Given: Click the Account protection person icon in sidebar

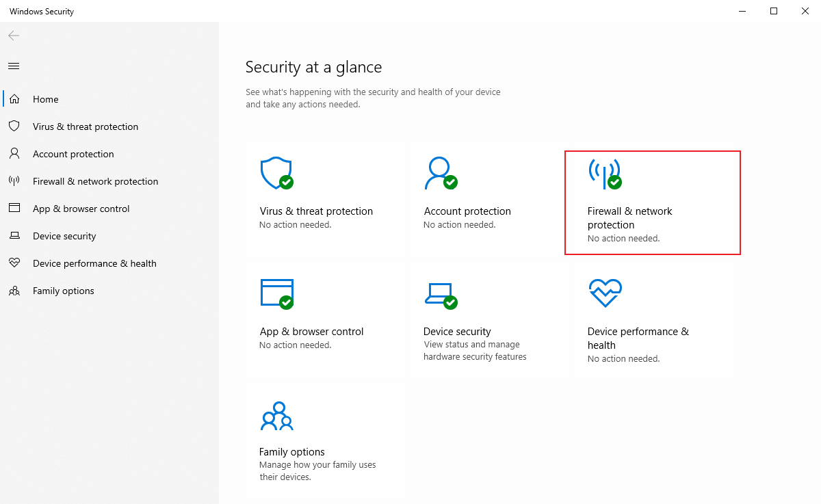Looking at the screenshot, I should point(14,153).
